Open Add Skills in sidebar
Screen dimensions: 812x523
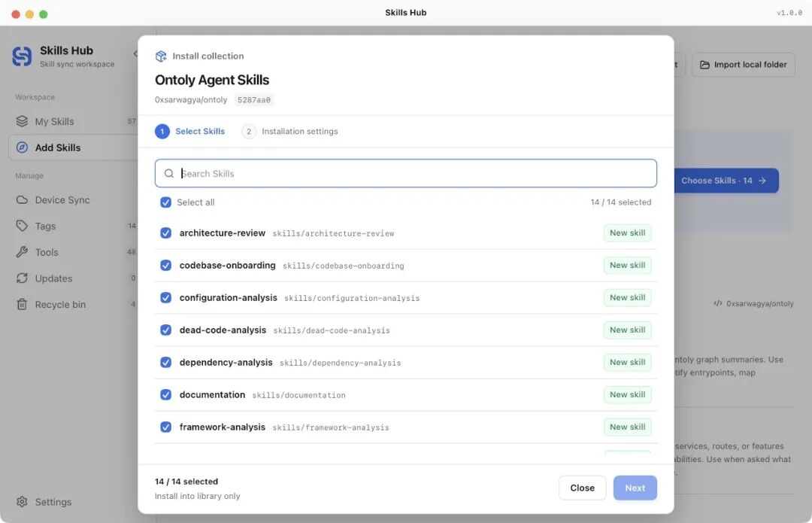pyautogui.click(x=74, y=147)
